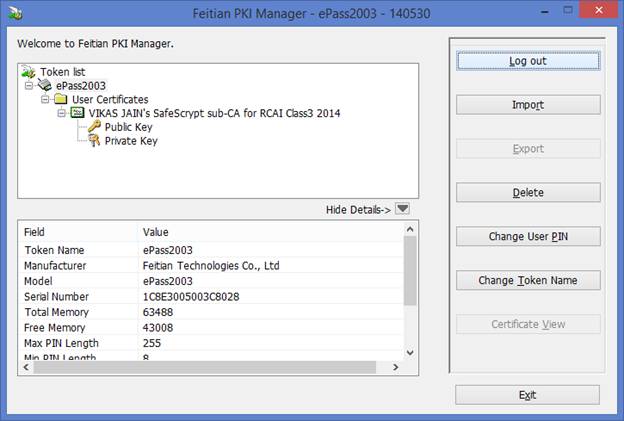Select the Manufacturer field row

211,266
